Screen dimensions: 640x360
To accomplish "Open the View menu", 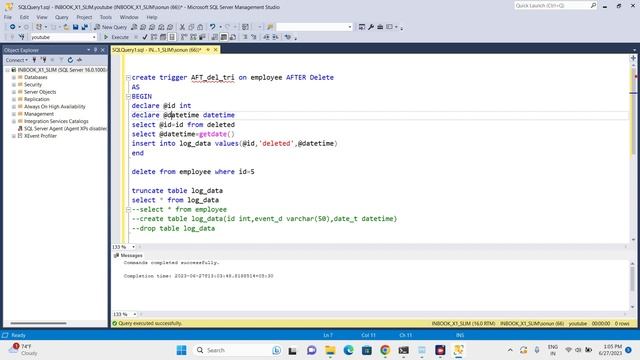I will (42, 17).
